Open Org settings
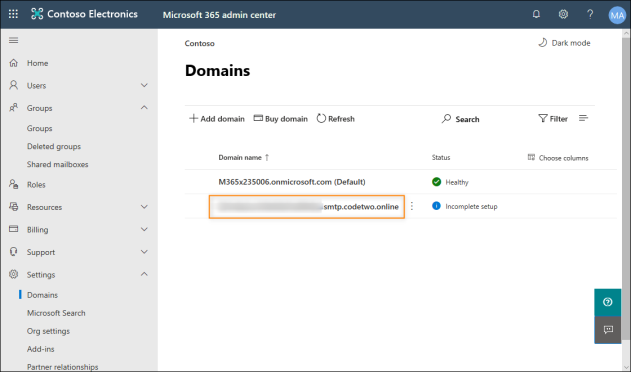Viewport: 631px width, 372px height. coord(48,331)
